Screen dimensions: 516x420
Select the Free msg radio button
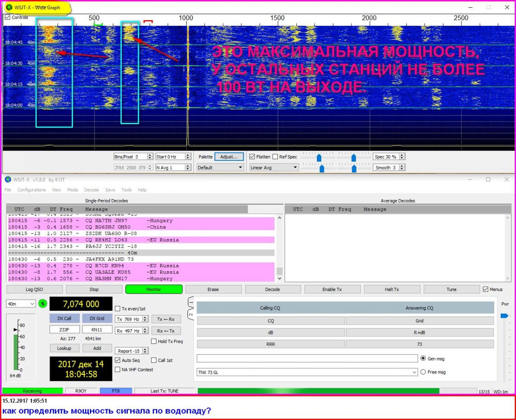point(423,372)
